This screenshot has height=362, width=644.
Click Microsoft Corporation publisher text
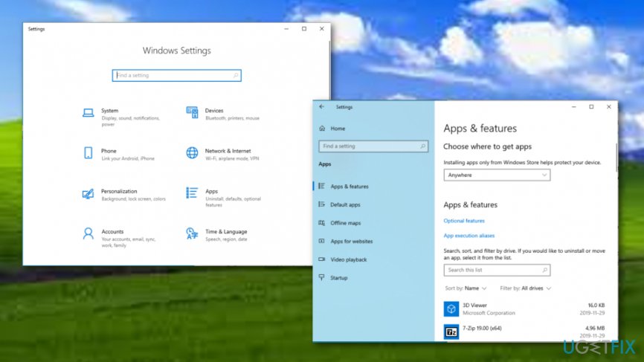point(489,313)
